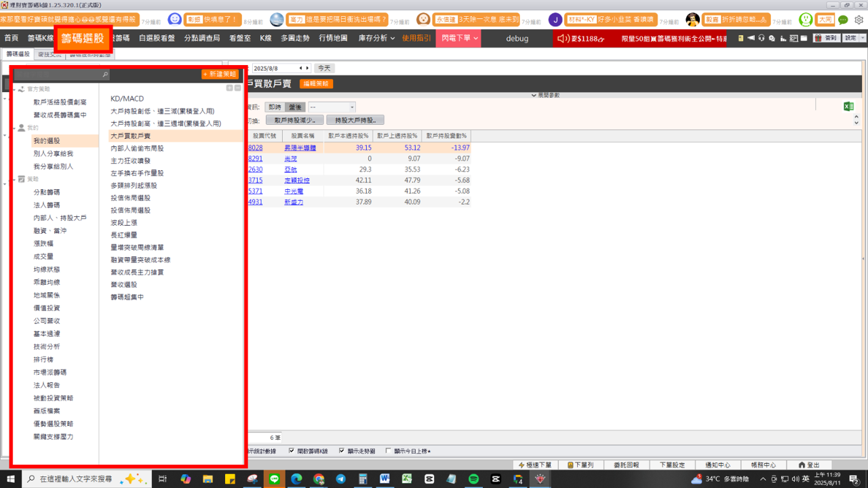The image size is (868, 488).
Task: Open the 首頁 menu item
Action: [12, 39]
